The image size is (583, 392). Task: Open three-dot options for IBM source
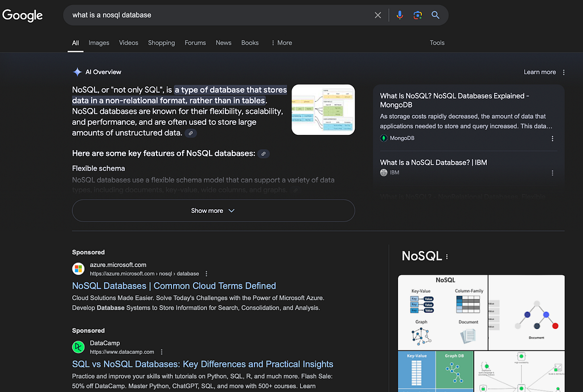pyautogui.click(x=552, y=173)
